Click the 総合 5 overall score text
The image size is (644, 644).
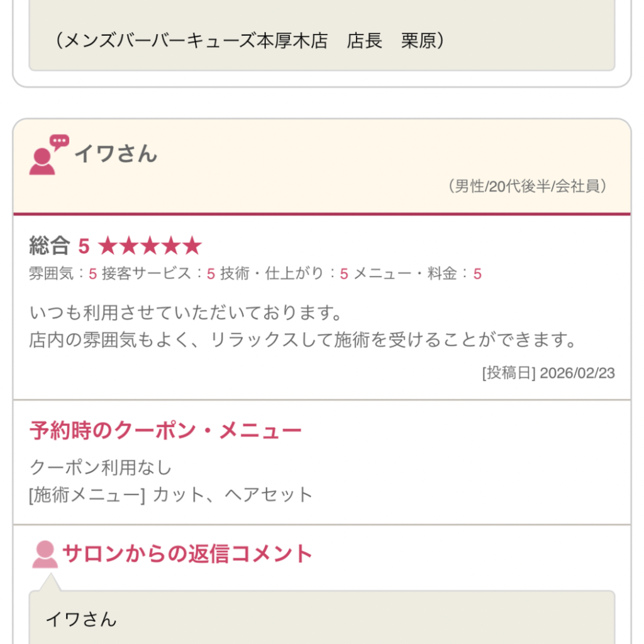pos(59,247)
